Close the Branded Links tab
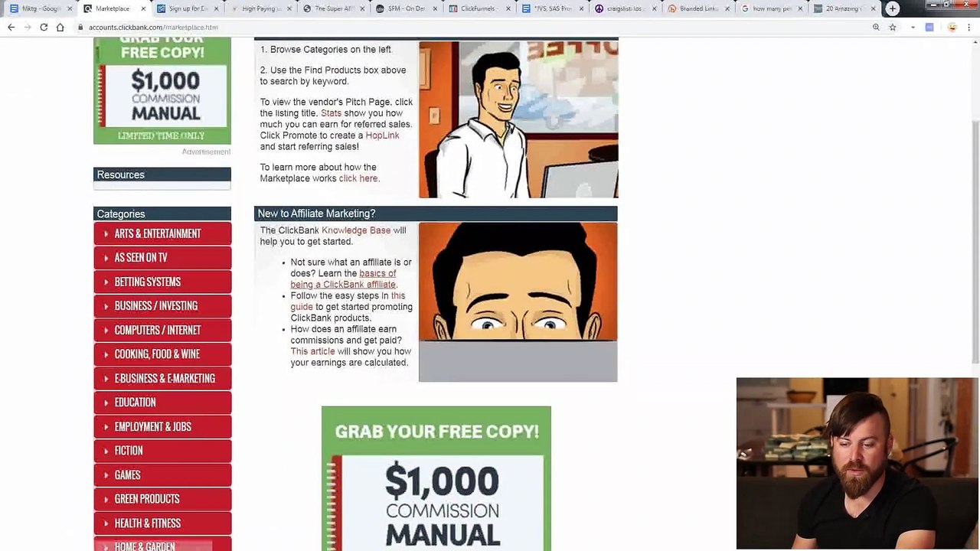This screenshot has width=980, height=551. pos(727,8)
